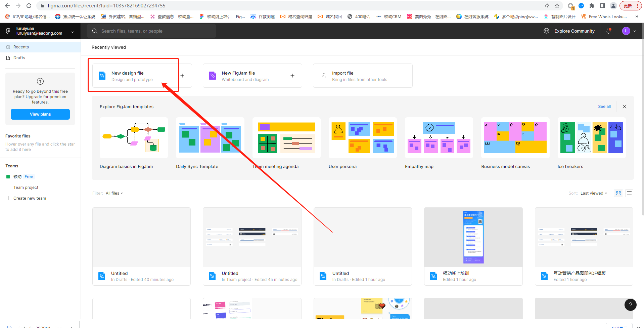The height and width of the screenshot is (328, 644).
Task: Click the notifications bell icon
Action: click(x=608, y=31)
